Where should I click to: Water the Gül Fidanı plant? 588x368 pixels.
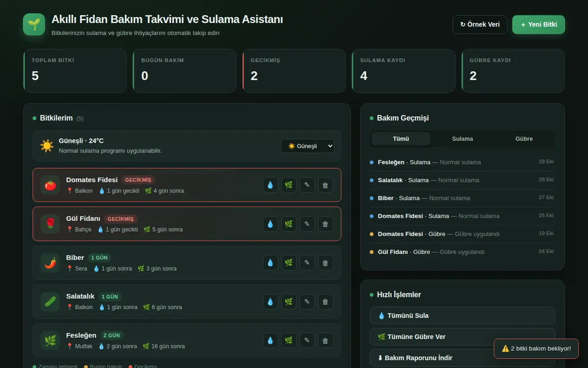(x=270, y=224)
